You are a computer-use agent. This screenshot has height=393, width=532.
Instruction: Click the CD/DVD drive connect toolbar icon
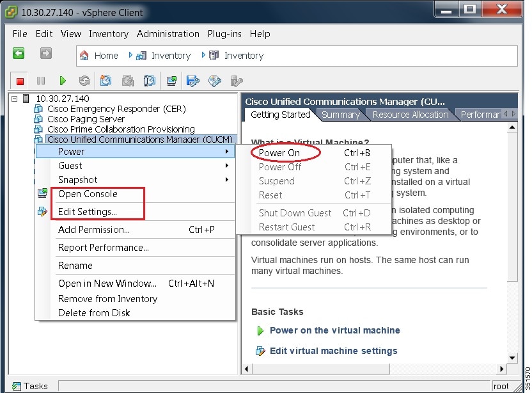coord(215,81)
